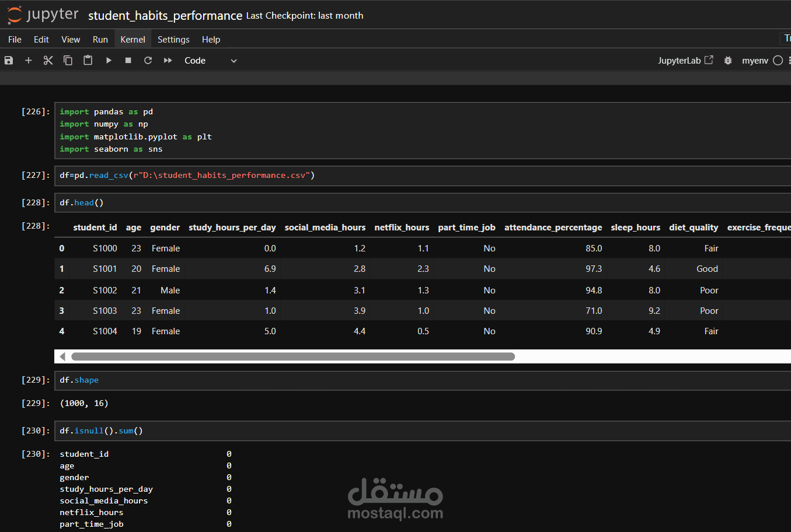791x532 pixels.
Task: Interrupt the kernel with the stop icon
Action: click(x=128, y=61)
